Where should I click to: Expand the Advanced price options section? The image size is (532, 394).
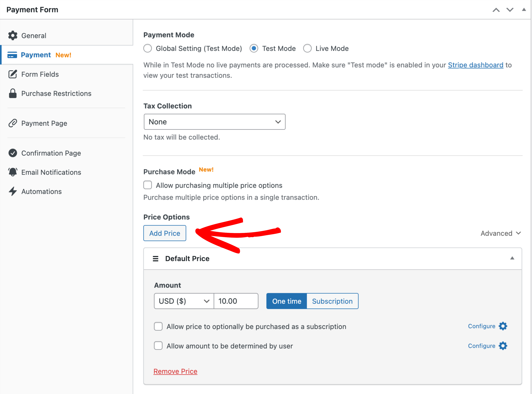(x=501, y=233)
